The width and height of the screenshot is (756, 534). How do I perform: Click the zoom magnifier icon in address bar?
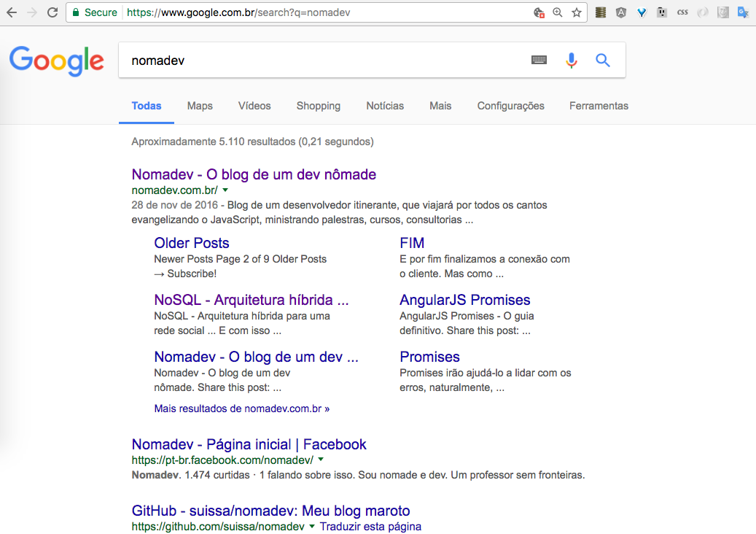[558, 12]
